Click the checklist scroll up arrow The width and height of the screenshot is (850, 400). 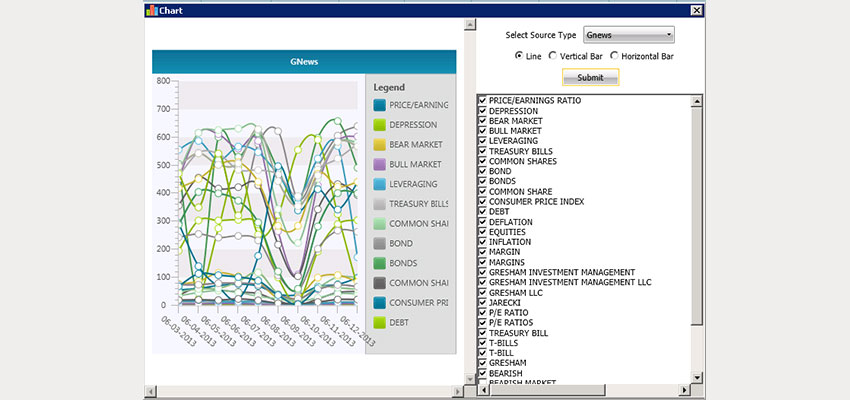(697, 101)
